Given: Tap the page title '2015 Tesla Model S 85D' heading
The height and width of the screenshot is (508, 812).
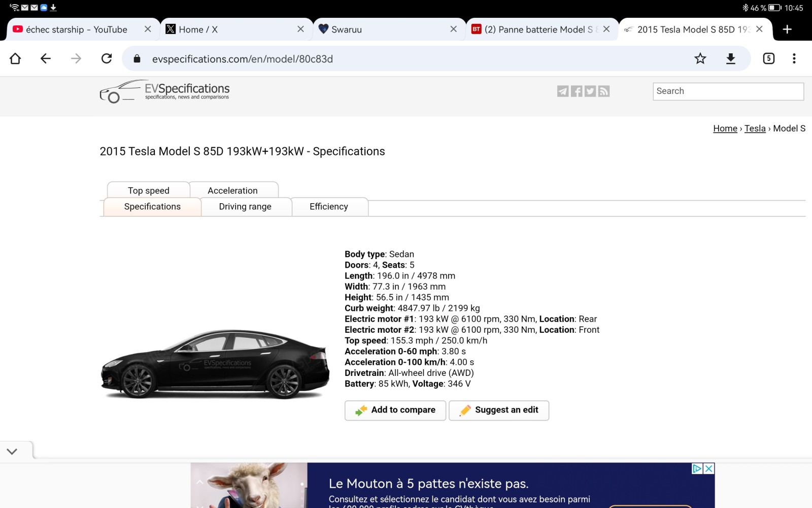Looking at the screenshot, I should click(242, 151).
